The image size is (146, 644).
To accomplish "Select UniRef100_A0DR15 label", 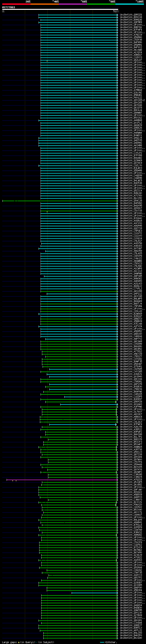I will [x=131, y=221].
